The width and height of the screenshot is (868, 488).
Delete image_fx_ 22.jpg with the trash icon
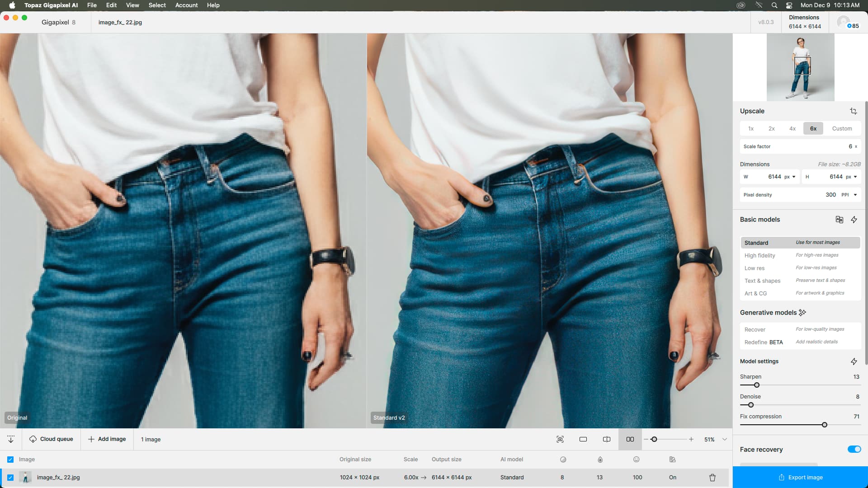[712, 478]
